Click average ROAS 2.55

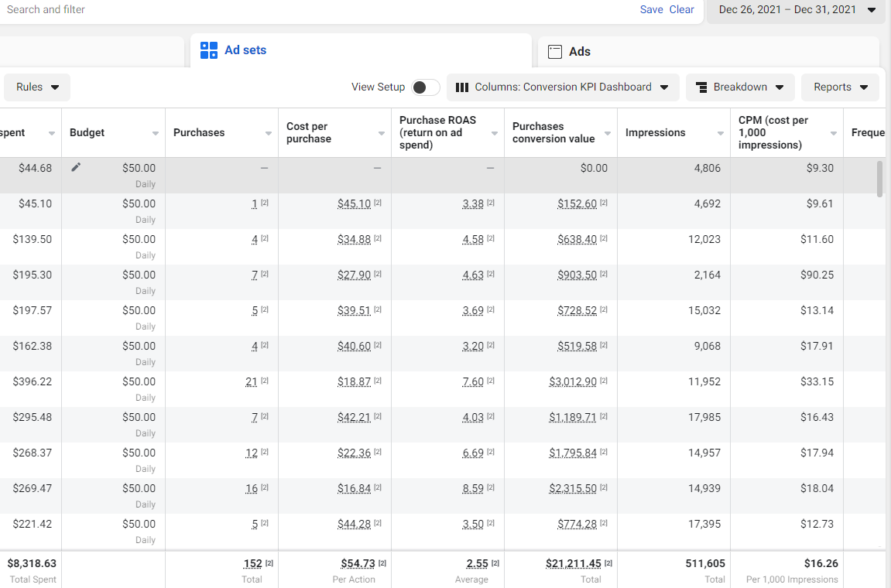478,563
